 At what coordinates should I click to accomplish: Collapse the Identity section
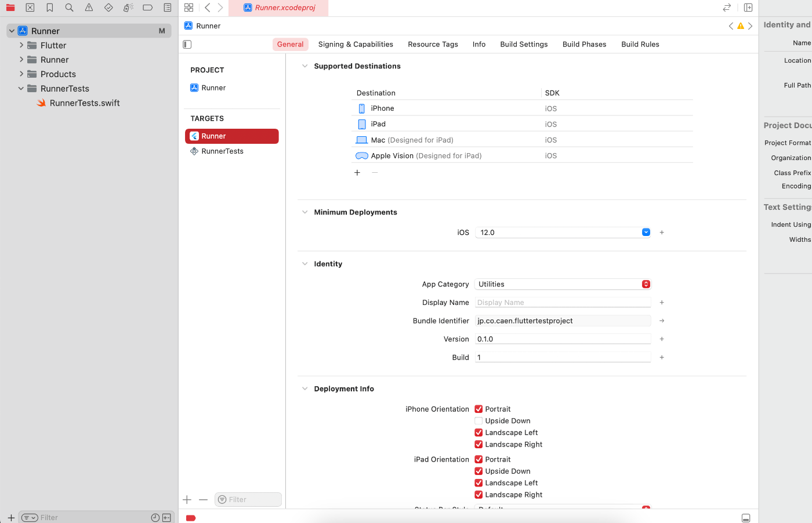pyautogui.click(x=304, y=264)
